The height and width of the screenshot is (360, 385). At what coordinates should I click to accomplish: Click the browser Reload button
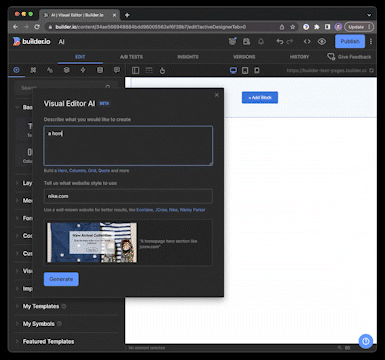[37, 27]
